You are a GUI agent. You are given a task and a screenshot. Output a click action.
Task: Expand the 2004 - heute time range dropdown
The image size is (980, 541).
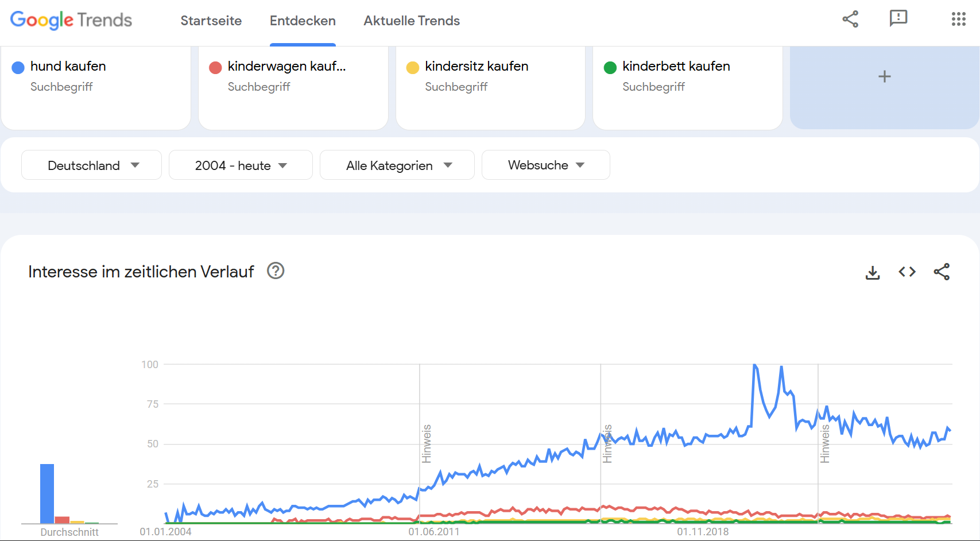[241, 165]
